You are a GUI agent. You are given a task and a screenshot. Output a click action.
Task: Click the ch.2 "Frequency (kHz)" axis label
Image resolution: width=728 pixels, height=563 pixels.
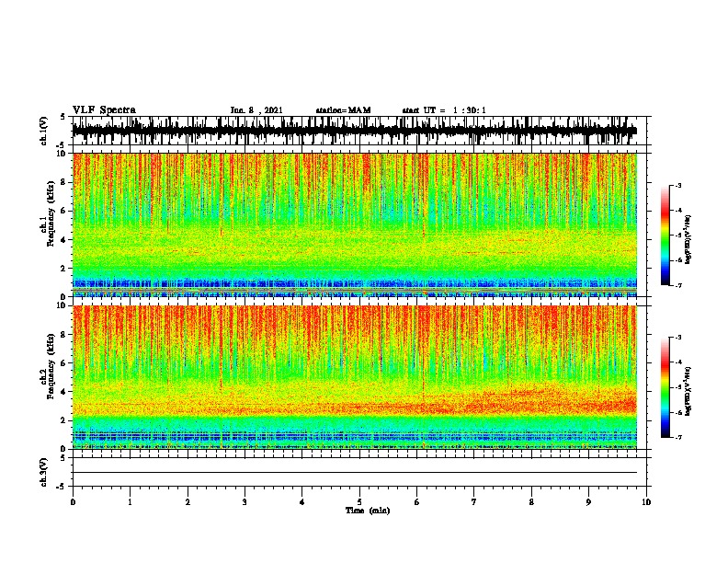(51, 366)
